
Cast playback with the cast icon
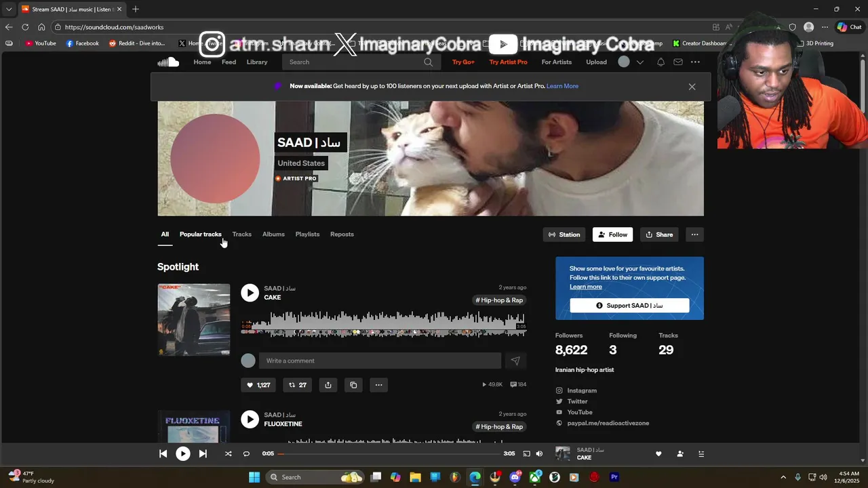pyautogui.click(x=526, y=454)
